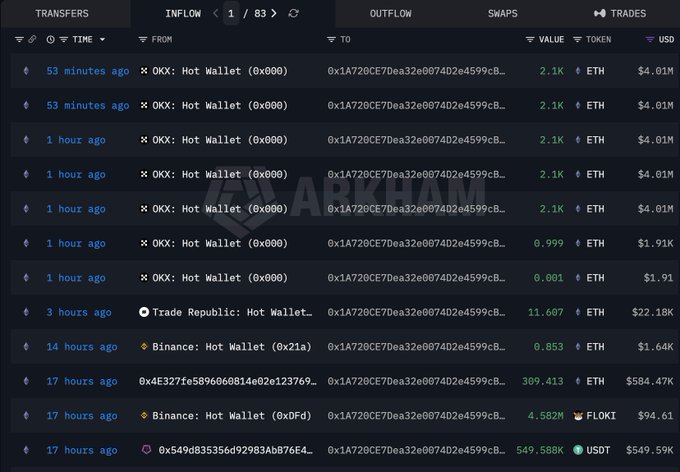Image resolution: width=680 pixels, height=472 pixels.
Task: Open recipient address in the FLOKI row
Action: (416, 416)
